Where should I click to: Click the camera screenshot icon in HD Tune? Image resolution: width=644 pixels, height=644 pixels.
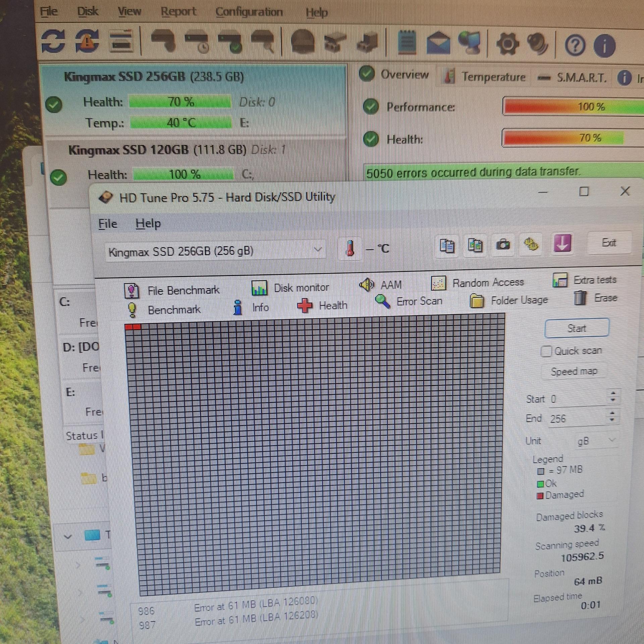(x=503, y=244)
